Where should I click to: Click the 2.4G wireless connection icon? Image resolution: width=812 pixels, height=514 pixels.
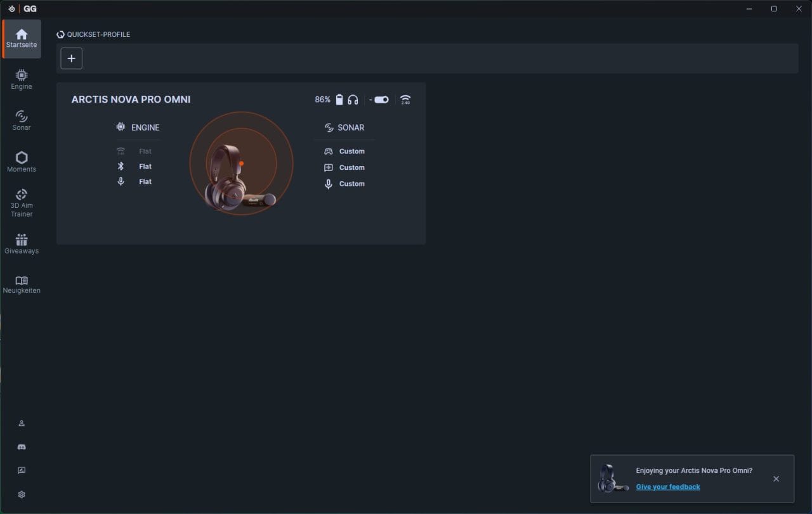405,100
